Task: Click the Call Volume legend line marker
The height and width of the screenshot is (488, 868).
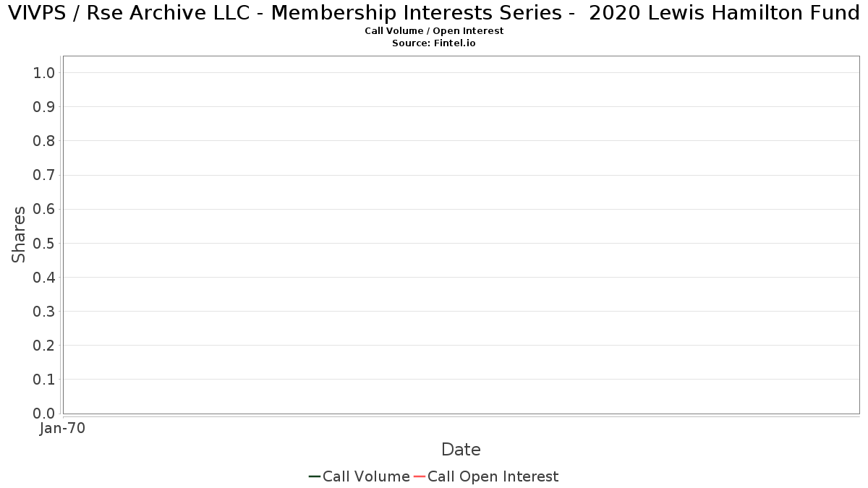Action: click(315, 476)
